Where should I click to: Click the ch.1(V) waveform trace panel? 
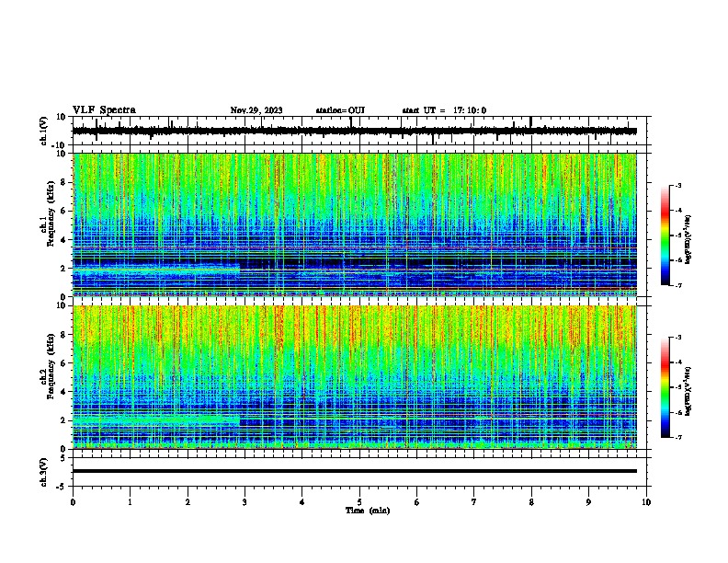point(361,131)
